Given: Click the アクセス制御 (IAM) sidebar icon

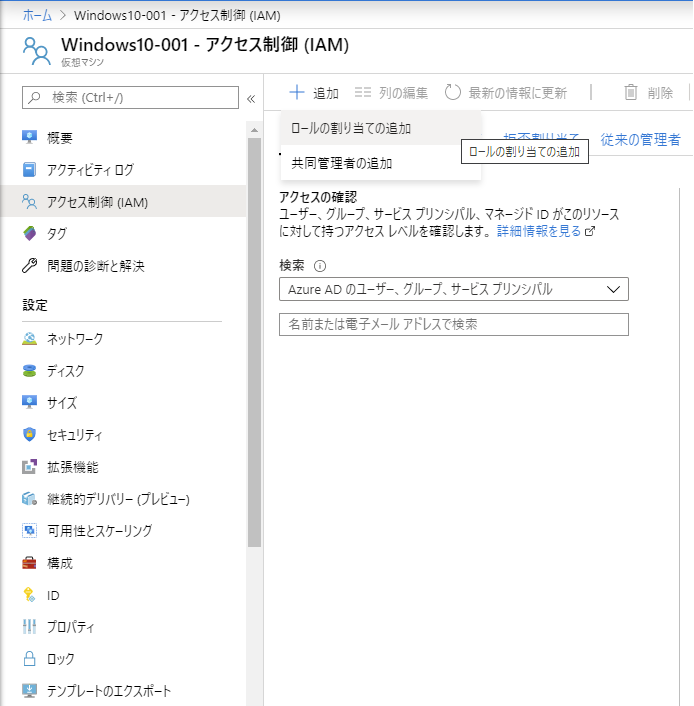Looking at the screenshot, I should 29,202.
